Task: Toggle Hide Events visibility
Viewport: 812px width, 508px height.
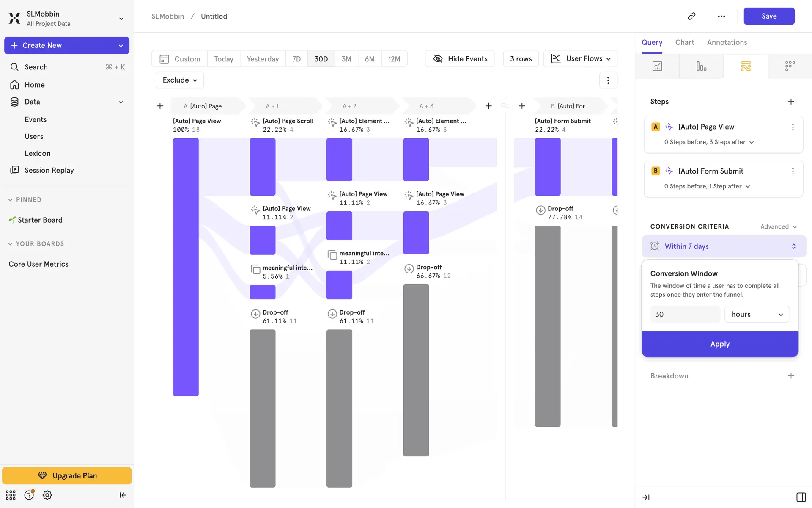Action: click(x=460, y=59)
